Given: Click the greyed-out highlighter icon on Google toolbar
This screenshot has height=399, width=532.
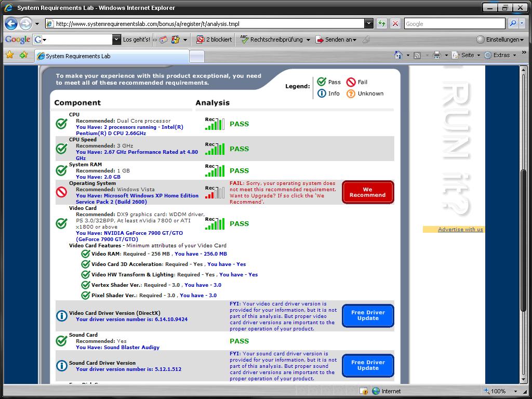Looking at the screenshot, I should [x=365, y=39].
